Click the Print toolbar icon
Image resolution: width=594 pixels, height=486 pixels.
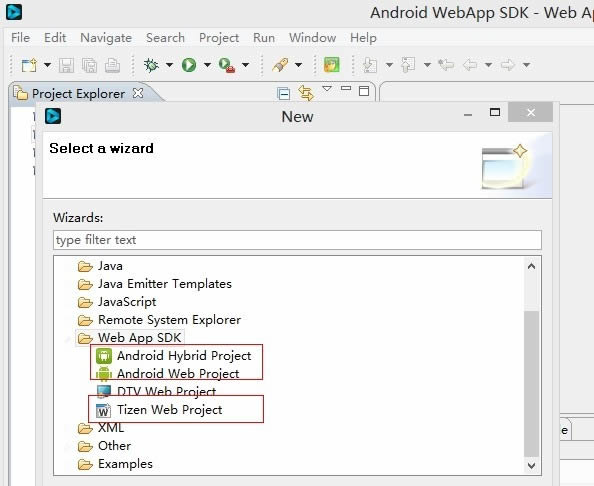click(x=112, y=65)
